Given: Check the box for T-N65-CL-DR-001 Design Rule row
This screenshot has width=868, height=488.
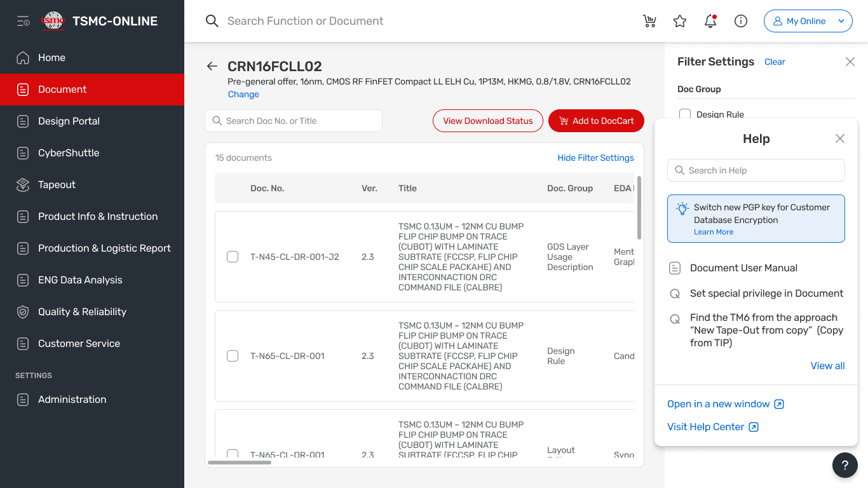Looking at the screenshot, I should click(x=233, y=356).
